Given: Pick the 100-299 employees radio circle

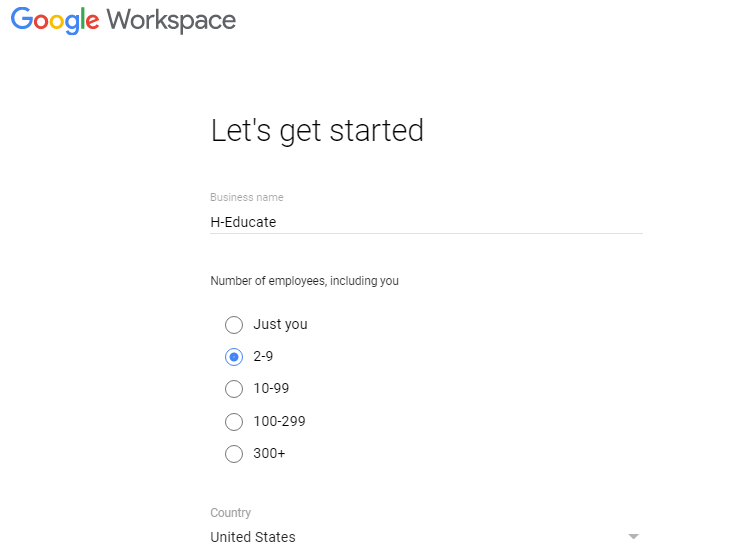Looking at the screenshot, I should click(234, 422).
